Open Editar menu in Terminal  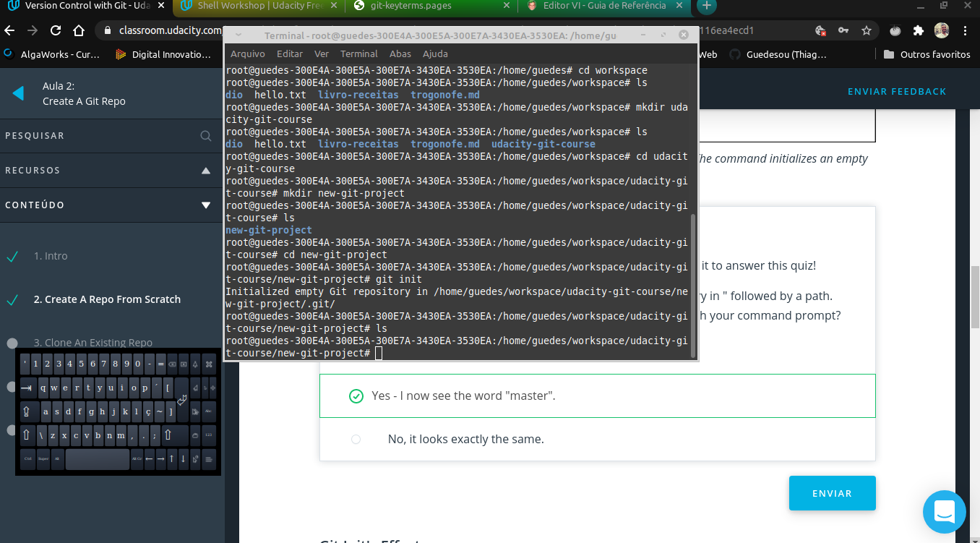pyautogui.click(x=290, y=54)
